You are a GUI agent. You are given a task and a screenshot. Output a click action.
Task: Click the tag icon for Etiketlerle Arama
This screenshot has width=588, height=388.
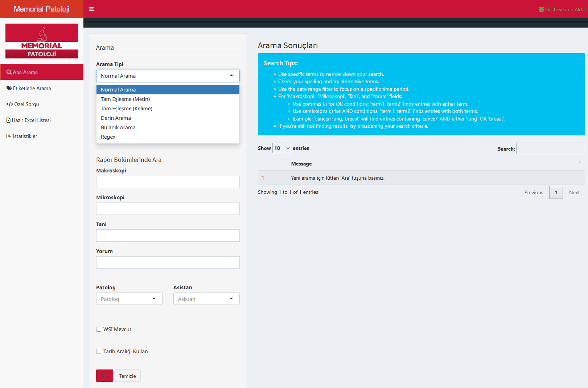pyautogui.click(x=9, y=88)
